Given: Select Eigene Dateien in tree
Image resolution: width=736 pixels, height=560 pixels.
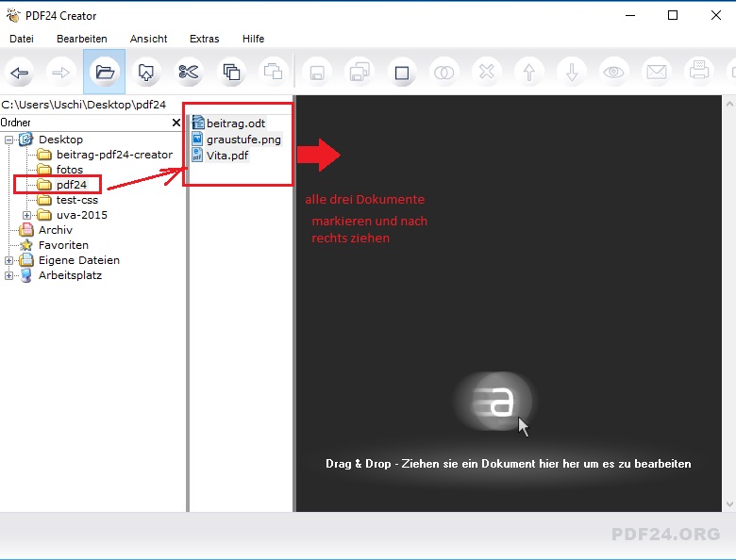Looking at the screenshot, I should (79, 260).
